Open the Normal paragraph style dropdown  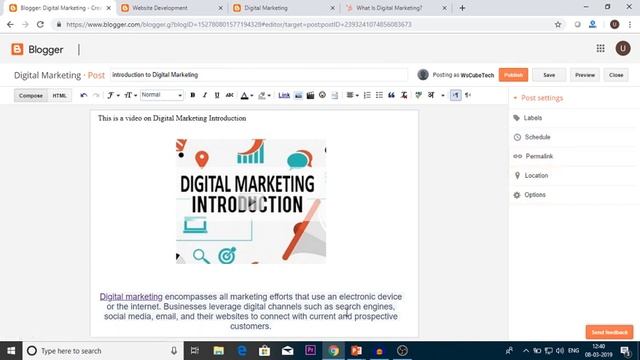tap(162, 95)
